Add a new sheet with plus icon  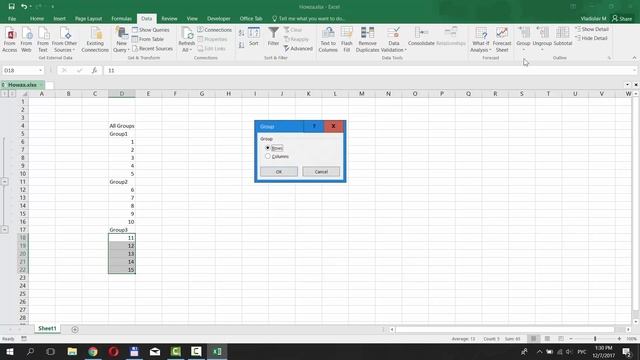coord(75,329)
